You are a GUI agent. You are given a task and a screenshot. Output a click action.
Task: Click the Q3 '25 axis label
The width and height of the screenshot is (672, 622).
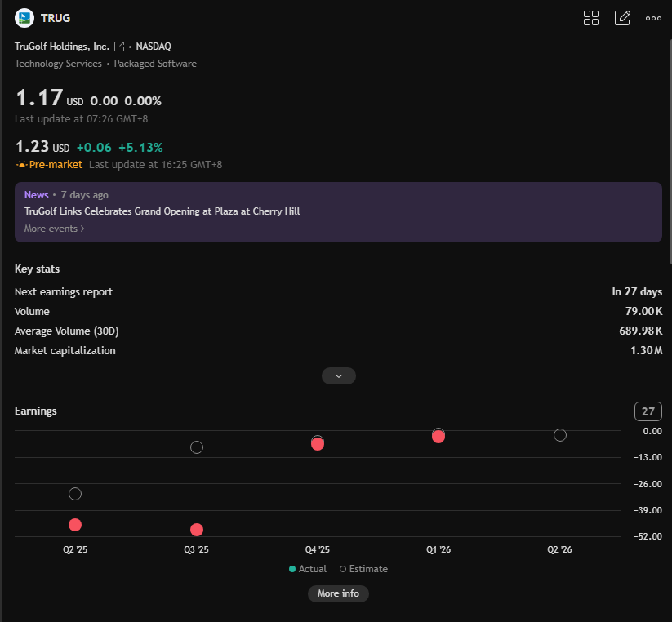coord(196,549)
